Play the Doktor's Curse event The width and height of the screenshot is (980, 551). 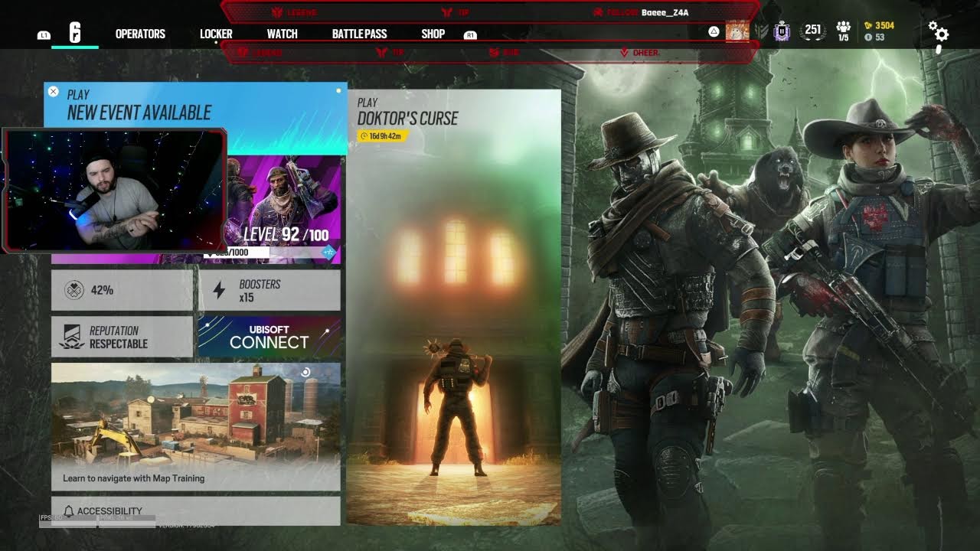tap(453, 307)
